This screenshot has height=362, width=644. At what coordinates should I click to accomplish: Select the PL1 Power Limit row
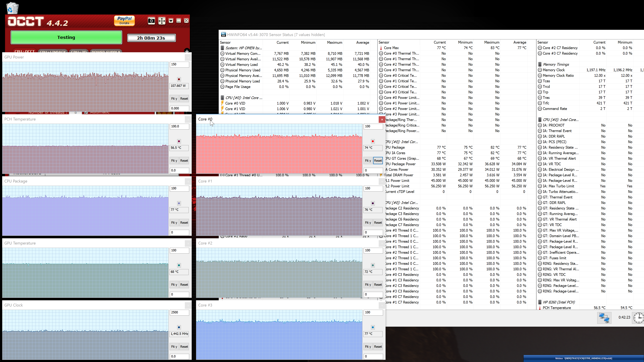pyautogui.click(x=456, y=180)
